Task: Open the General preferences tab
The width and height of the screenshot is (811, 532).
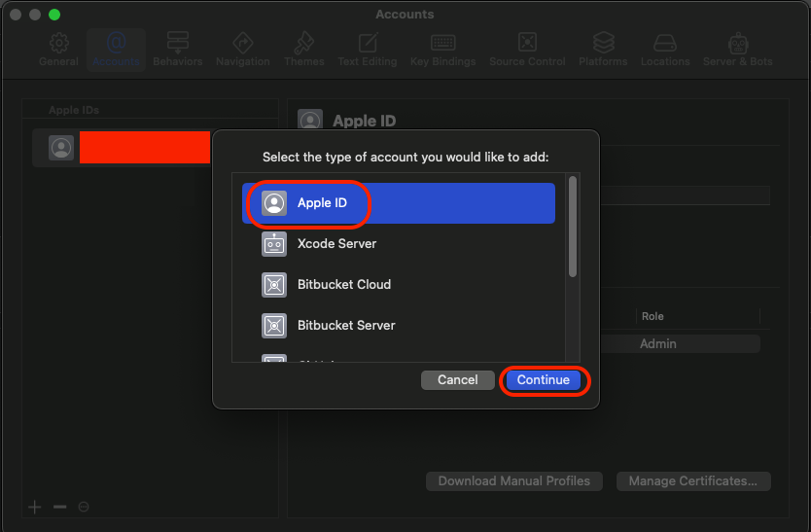Action: point(58,50)
